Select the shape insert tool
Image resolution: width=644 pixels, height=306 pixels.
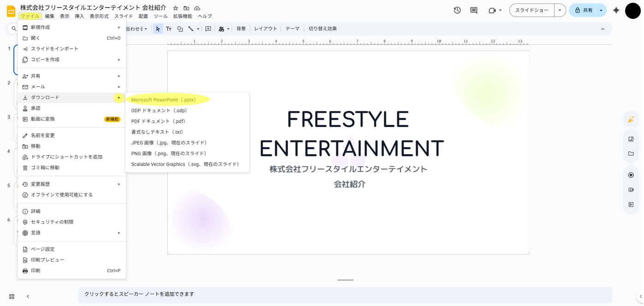(x=180, y=29)
